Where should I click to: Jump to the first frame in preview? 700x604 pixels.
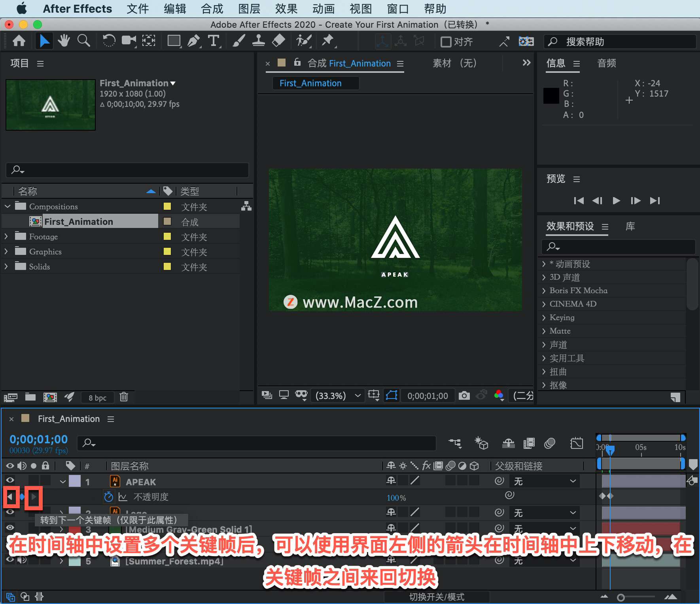pos(579,201)
